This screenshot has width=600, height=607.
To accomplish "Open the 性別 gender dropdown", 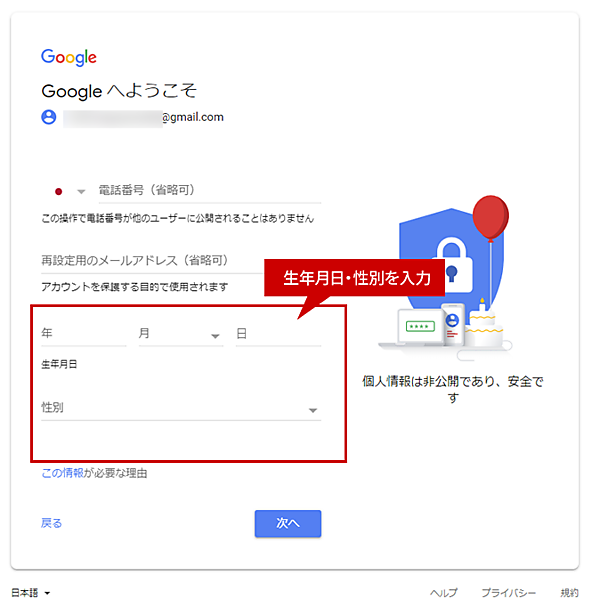I will tap(181, 409).
